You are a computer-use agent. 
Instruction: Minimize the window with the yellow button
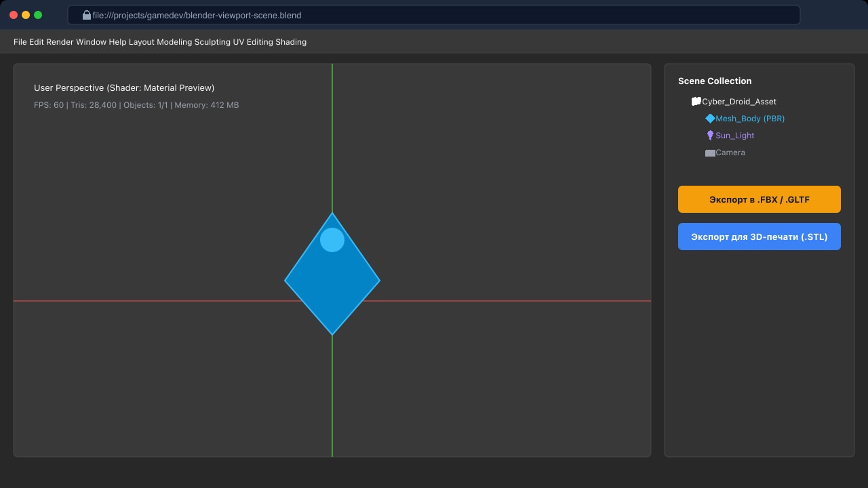26,15
